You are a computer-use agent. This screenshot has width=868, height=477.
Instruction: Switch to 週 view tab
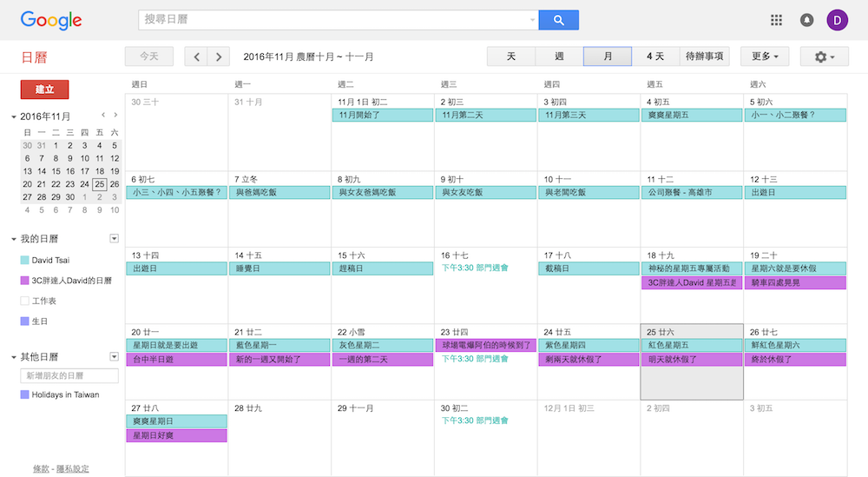click(x=559, y=56)
